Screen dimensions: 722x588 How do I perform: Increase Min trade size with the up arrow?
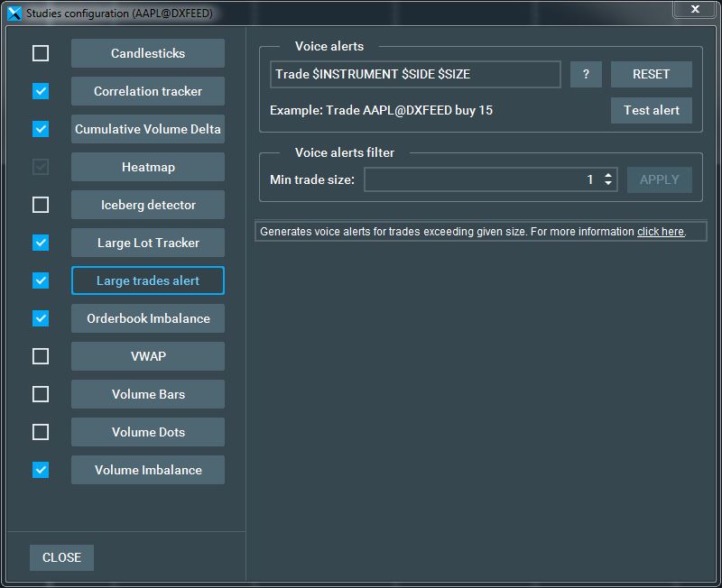tap(609, 175)
